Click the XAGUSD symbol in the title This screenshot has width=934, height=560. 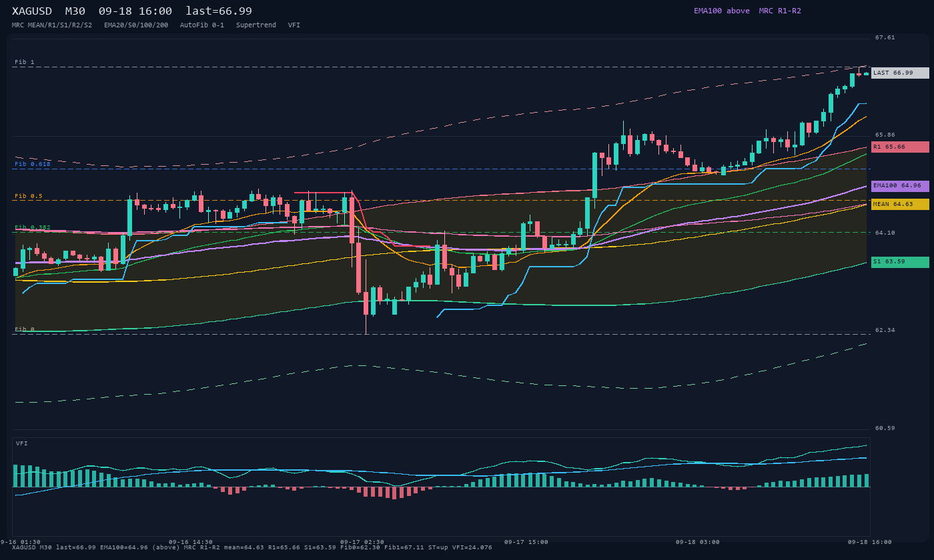[32, 11]
